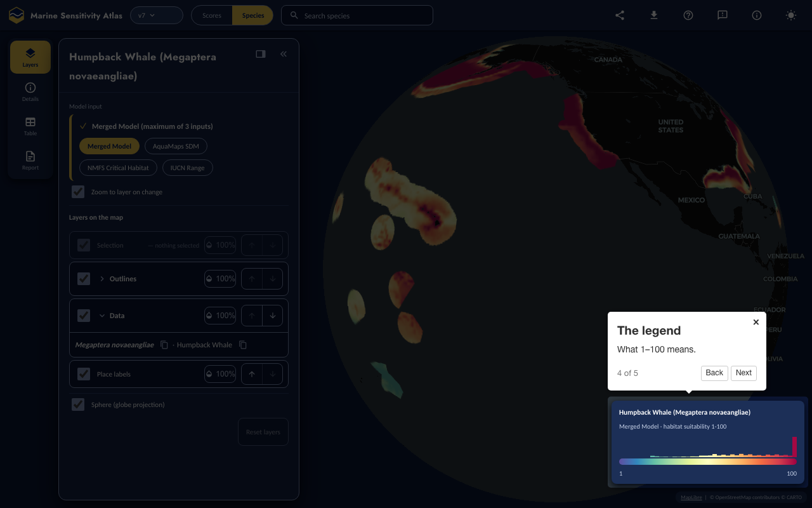Collapse the Data layer group
The height and width of the screenshot is (508, 812).
[102, 316]
